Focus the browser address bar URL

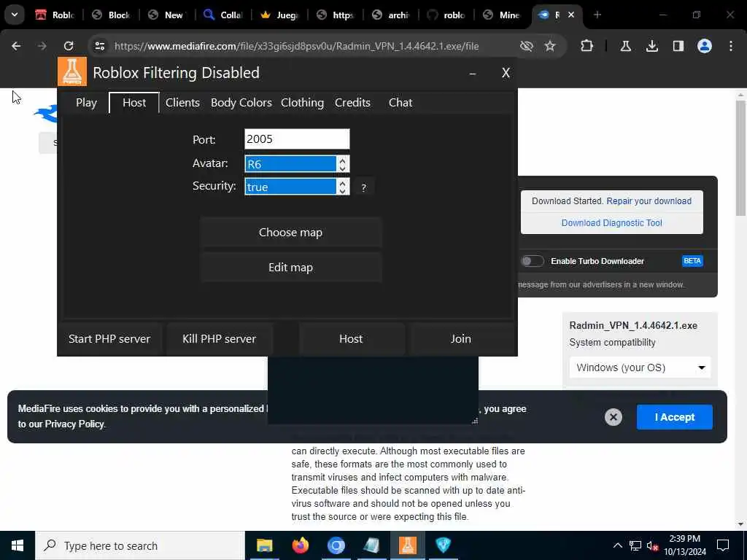[x=296, y=46]
